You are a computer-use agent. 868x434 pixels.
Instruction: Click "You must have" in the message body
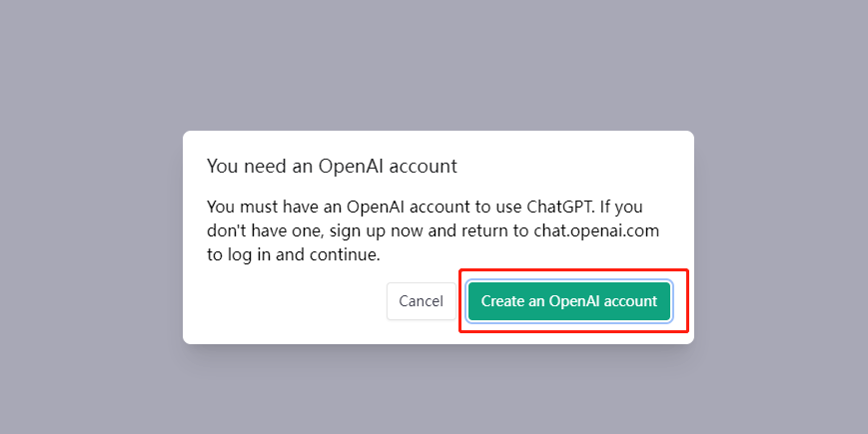tap(256, 207)
